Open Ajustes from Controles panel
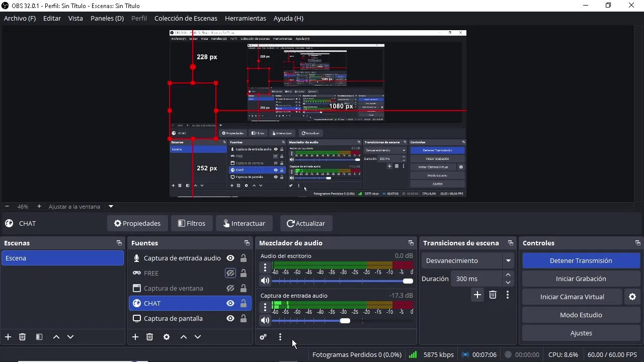 pyautogui.click(x=581, y=333)
